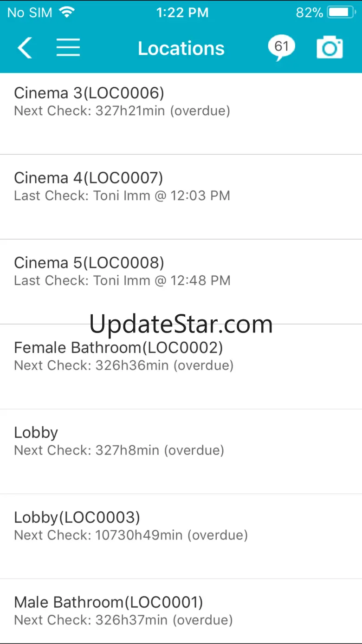The image size is (362, 644).
Task: Tap the 1:22 PM clock
Action: point(182,13)
